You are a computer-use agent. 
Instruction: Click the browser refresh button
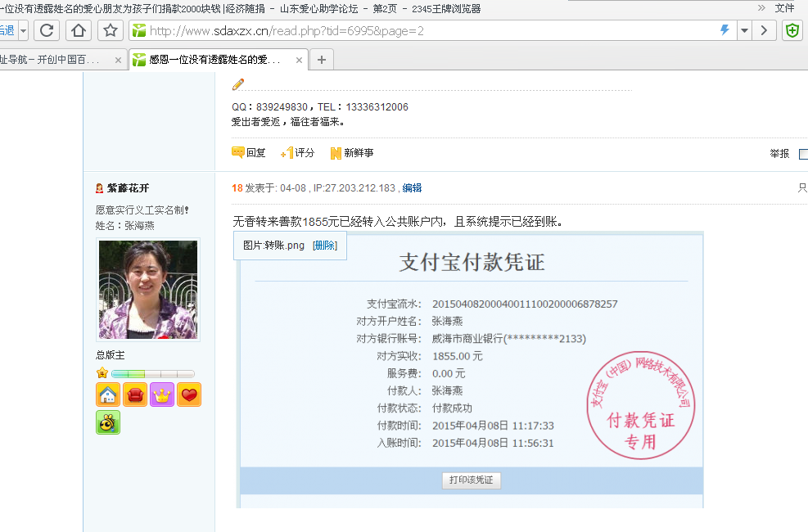tap(47, 31)
